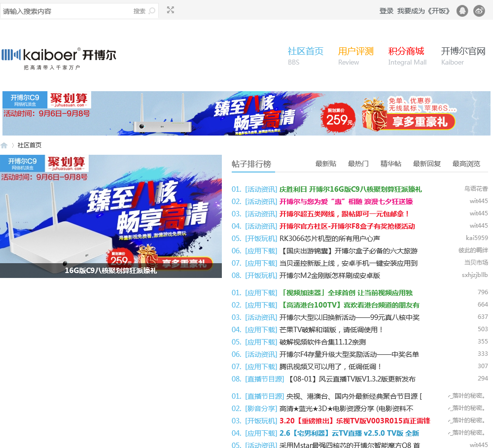Switch to the 最新回复 tab
Viewport: 493px width, 448px height.
pos(426,164)
